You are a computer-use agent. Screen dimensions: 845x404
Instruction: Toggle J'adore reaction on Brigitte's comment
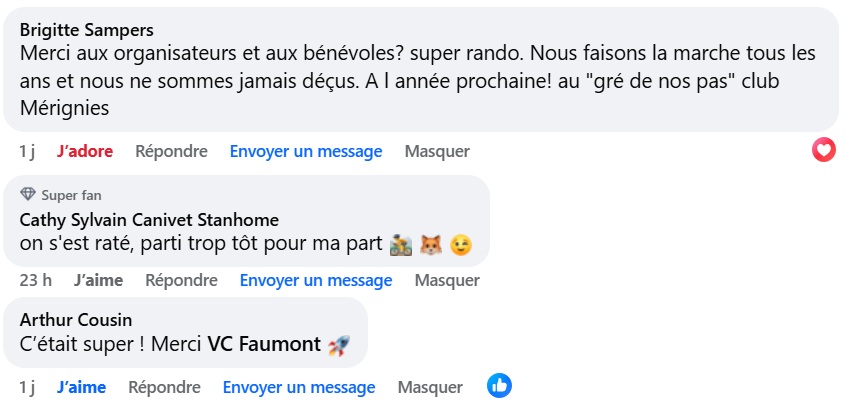pyautogui.click(x=85, y=152)
